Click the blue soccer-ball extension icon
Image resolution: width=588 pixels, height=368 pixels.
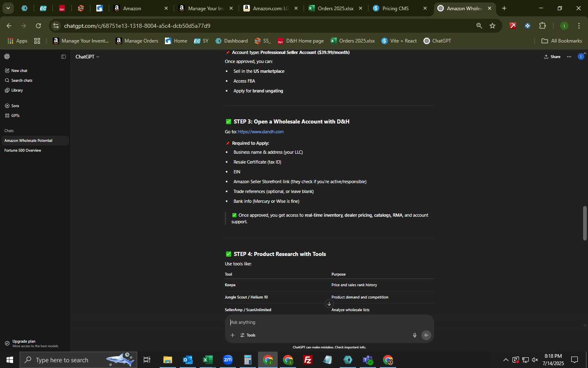coord(528,26)
